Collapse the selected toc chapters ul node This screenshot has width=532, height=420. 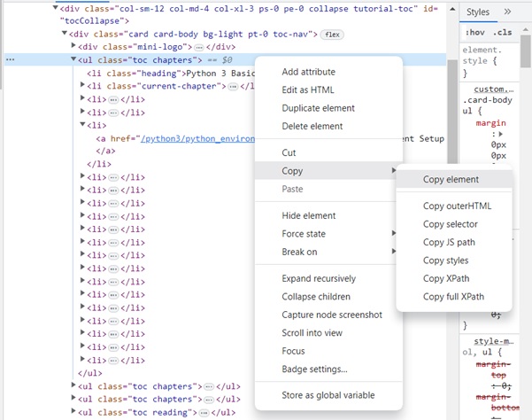[73, 59]
